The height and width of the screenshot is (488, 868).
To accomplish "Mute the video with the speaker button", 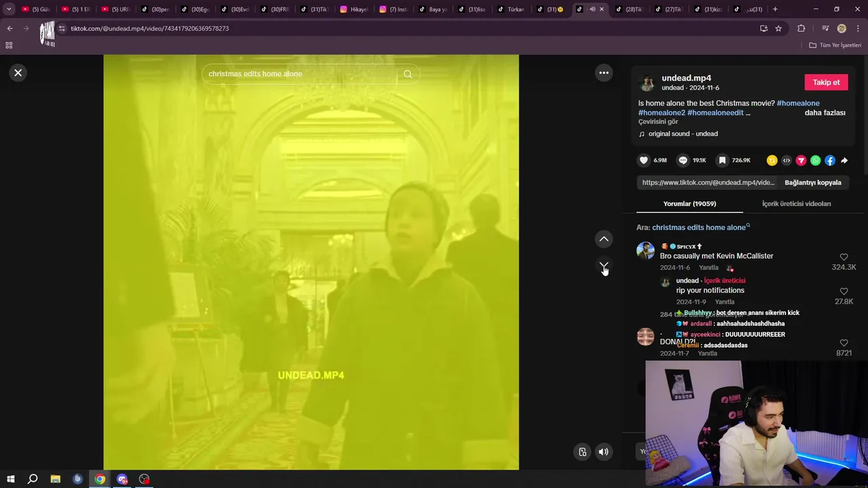I will pyautogui.click(x=604, y=452).
